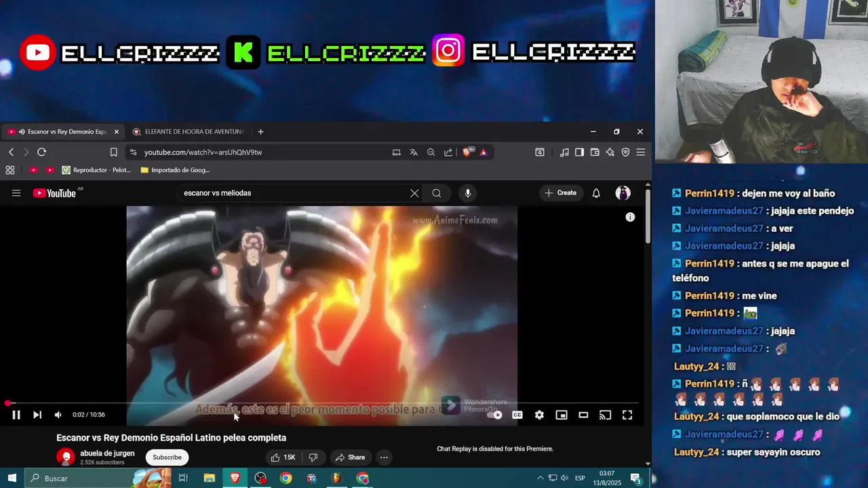Skip to next video in player
Viewport: 868px width, 488px height.
(37, 415)
